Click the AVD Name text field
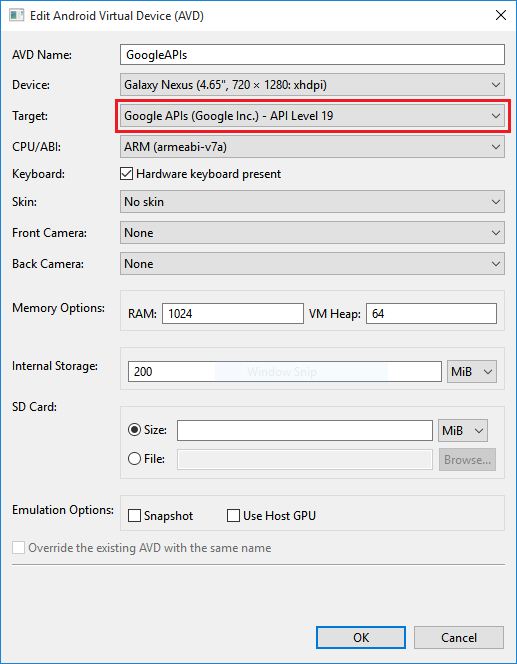Image resolution: width=517 pixels, height=664 pixels. [312, 55]
